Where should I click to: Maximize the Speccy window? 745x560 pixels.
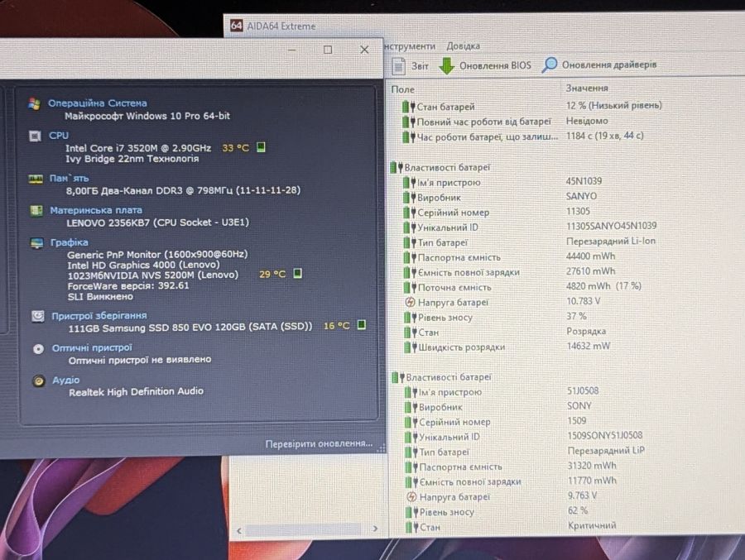coord(328,50)
